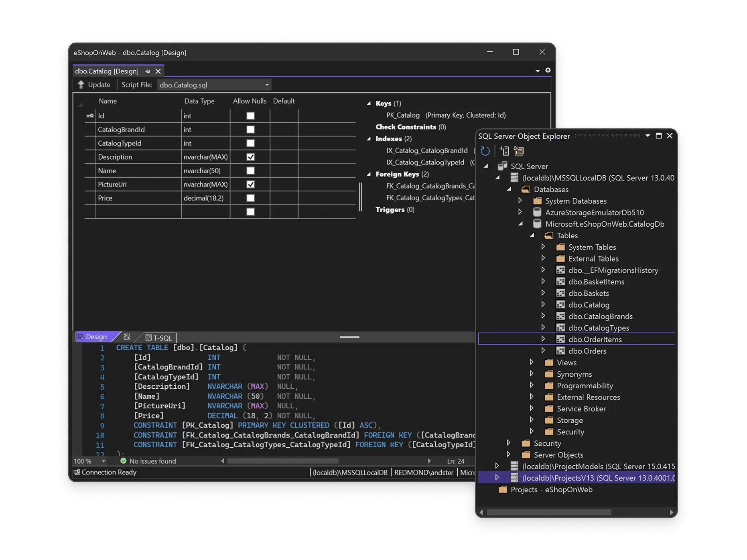Expand the Synonyms folder node
This screenshot has height=560, width=747.
tap(532, 374)
